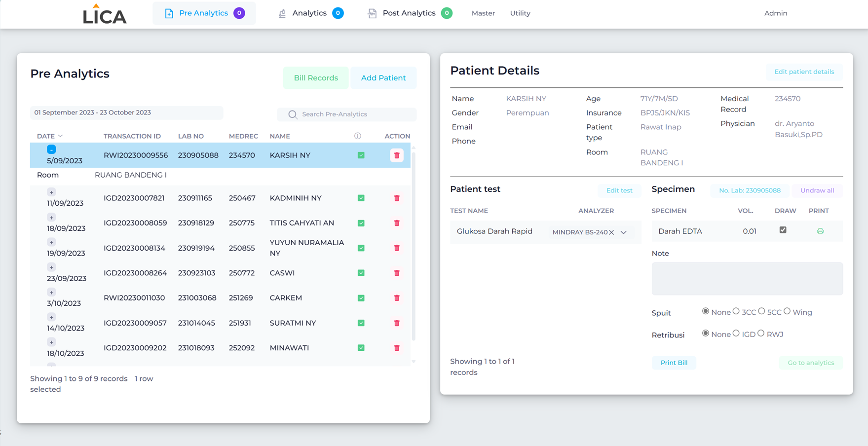Click the Undraw all button
The width and height of the screenshot is (868, 446).
coord(817,190)
